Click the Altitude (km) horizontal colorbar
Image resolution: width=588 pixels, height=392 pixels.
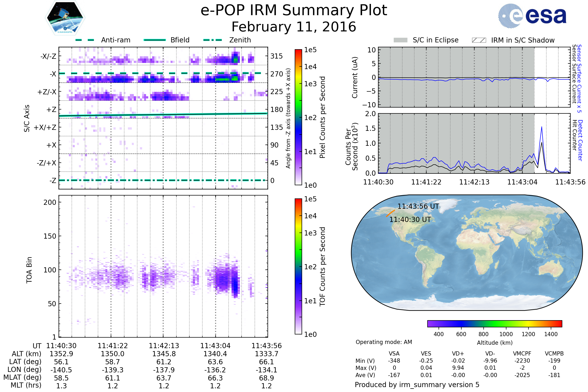point(494,324)
